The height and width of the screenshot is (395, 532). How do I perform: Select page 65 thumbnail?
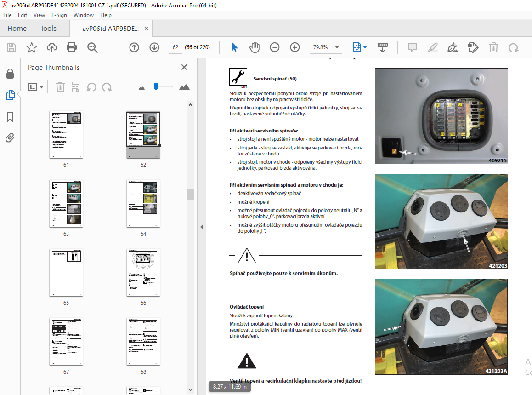66,272
